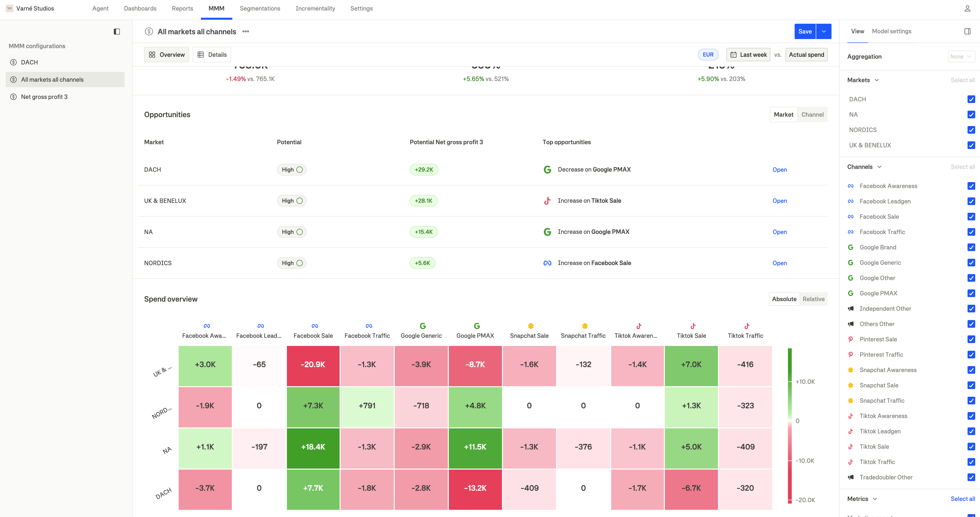The height and width of the screenshot is (517, 980).
Task: Click Google PMAX heatmap column icon
Action: point(477,326)
